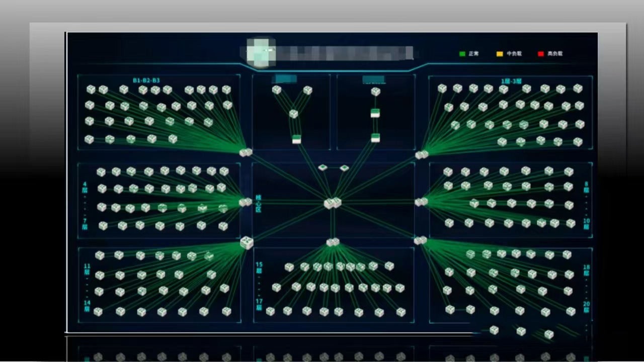Viewport: 644px width, 362px height.
Task: Click the red 高负载 legend swatch
Action: [x=541, y=54]
